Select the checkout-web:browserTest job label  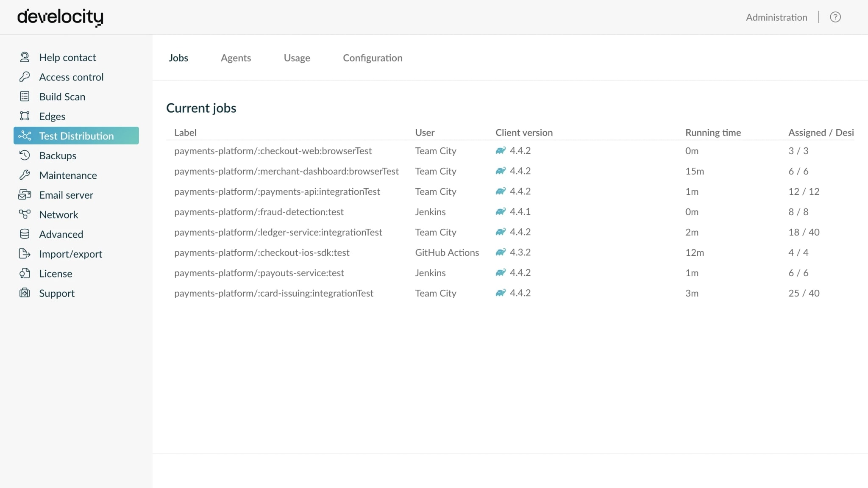273,151
